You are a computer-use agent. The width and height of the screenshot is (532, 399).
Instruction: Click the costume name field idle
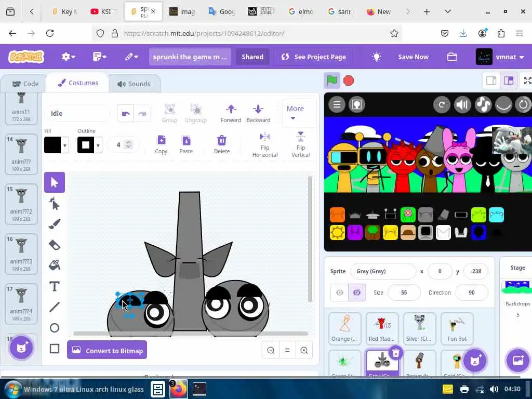(x=77, y=114)
